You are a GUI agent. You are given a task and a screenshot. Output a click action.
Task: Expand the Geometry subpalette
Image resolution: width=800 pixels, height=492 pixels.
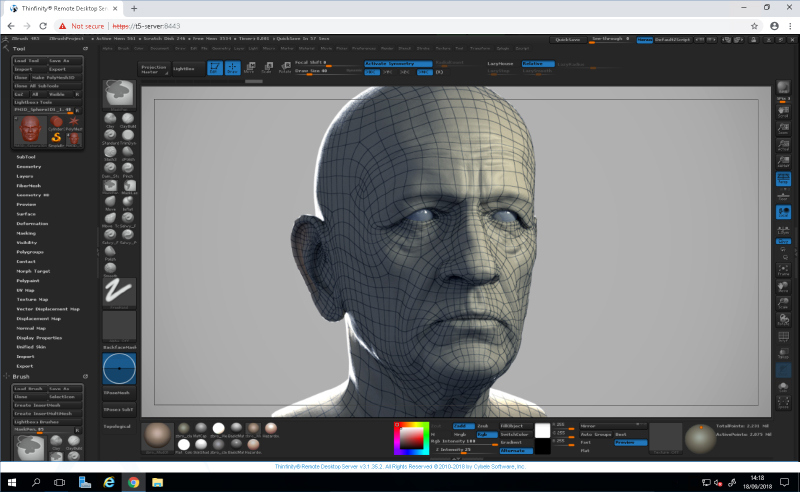[29, 167]
